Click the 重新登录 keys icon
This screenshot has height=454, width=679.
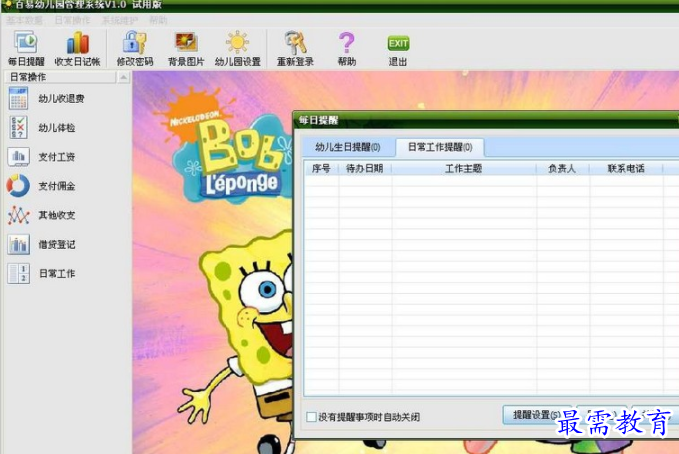pyautogui.click(x=295, y=48)
